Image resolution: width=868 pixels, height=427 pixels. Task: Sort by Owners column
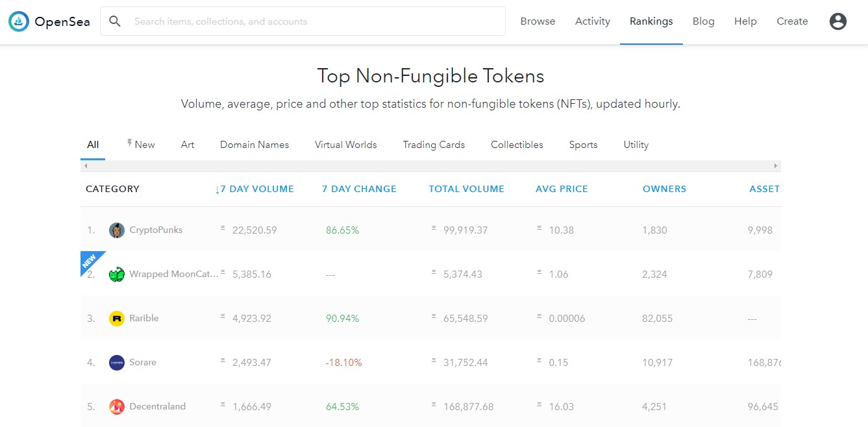coord(664,189)
